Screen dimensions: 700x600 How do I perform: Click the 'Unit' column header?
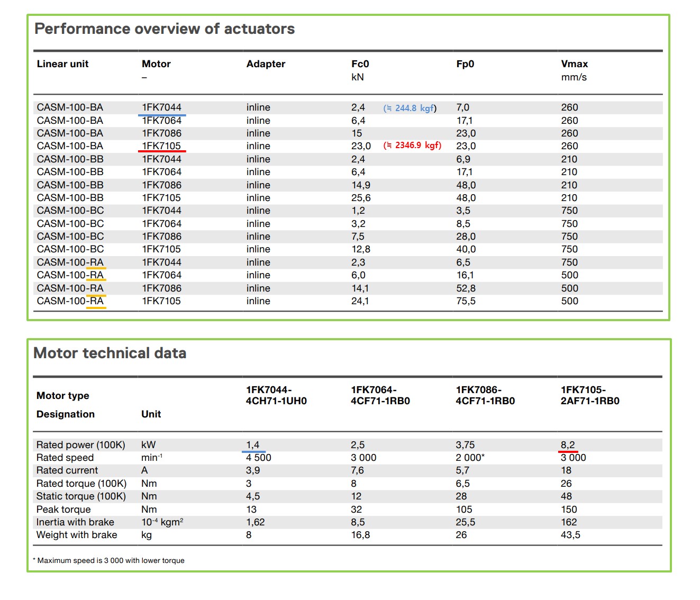coord(151,414)
